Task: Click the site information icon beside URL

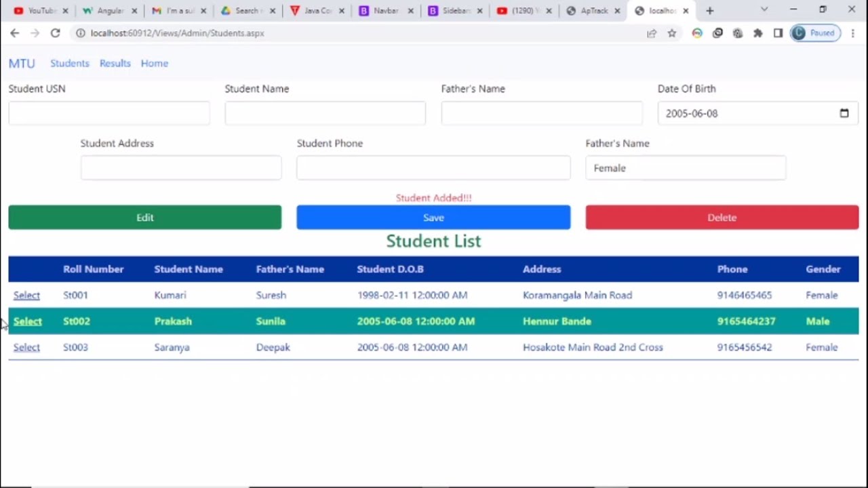Action: point(80,33)
